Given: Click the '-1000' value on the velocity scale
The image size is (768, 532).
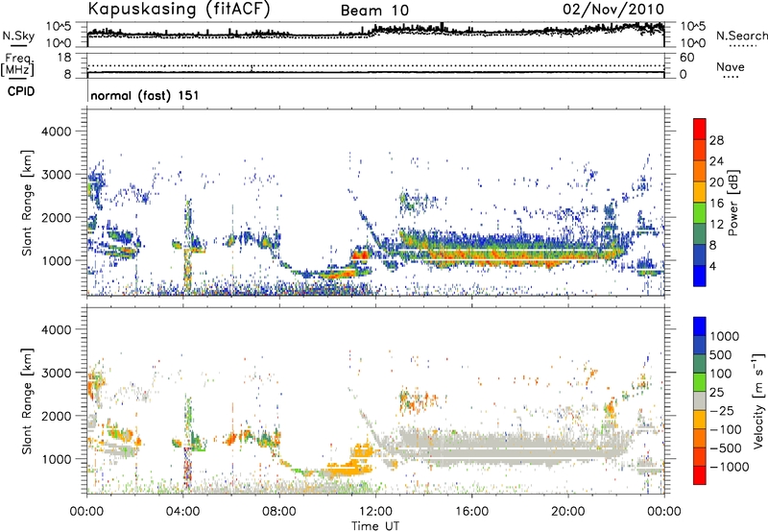Looking at the screenshot, I should coord(730,467).
